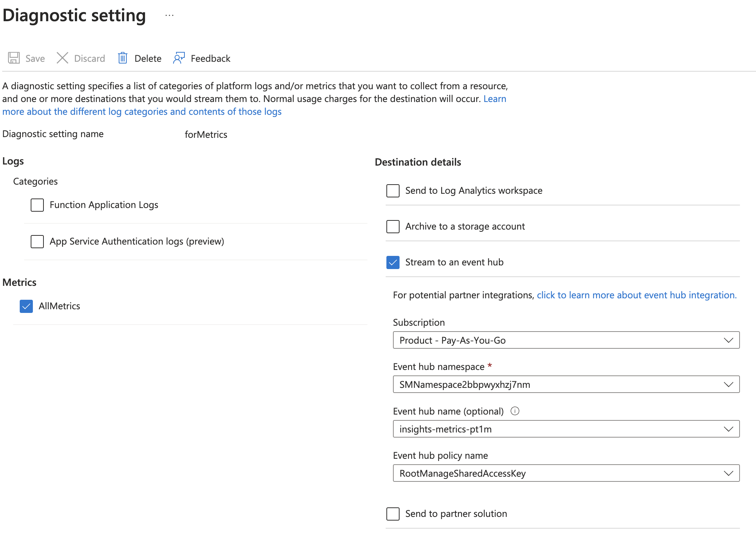The height and width of the screenshot is (537, 756).
Task: Enable Send to partner solution
Action: 393,514
